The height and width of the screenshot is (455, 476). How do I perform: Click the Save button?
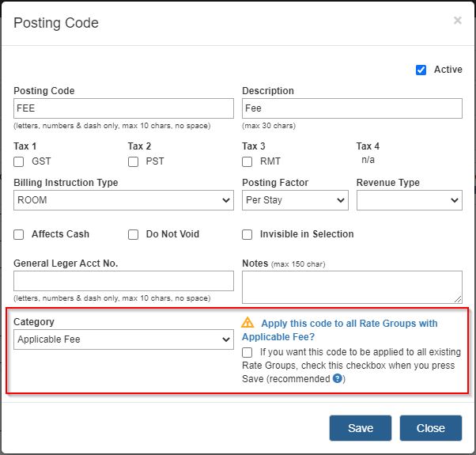361,428
